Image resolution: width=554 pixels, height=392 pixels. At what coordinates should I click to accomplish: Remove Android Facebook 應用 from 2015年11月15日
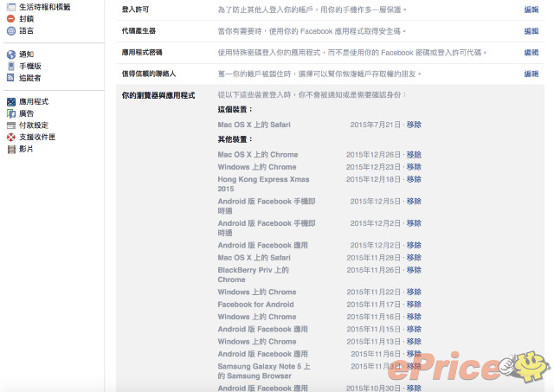coord(414,329)
